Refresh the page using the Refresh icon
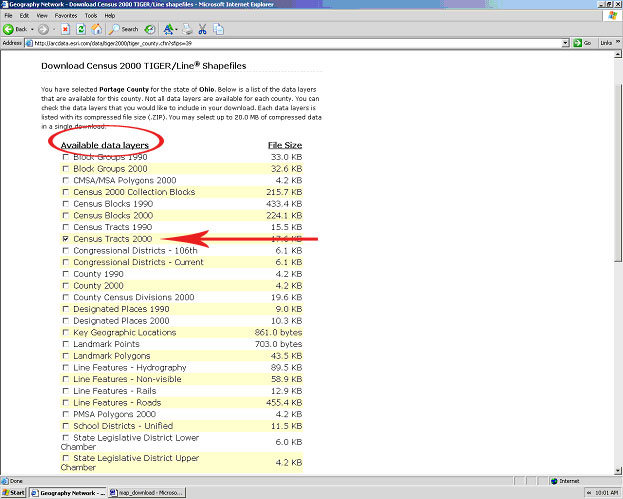Viewport: 623px width, 499px height. pos(81,29)
